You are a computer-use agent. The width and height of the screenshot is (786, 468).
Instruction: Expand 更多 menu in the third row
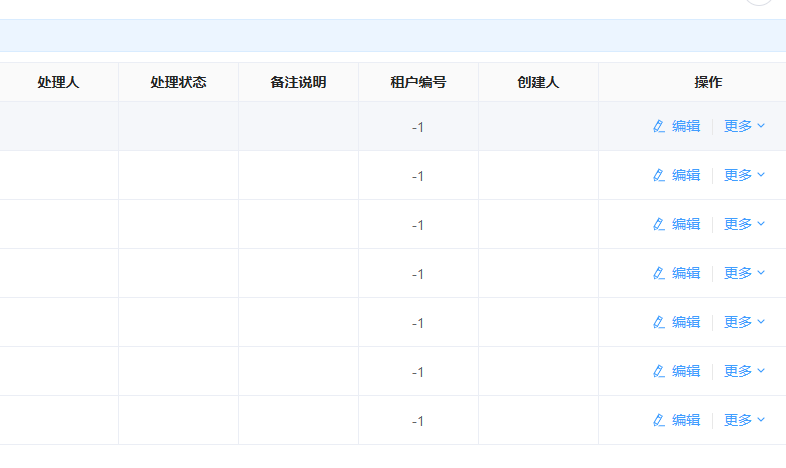pos(744,224)
